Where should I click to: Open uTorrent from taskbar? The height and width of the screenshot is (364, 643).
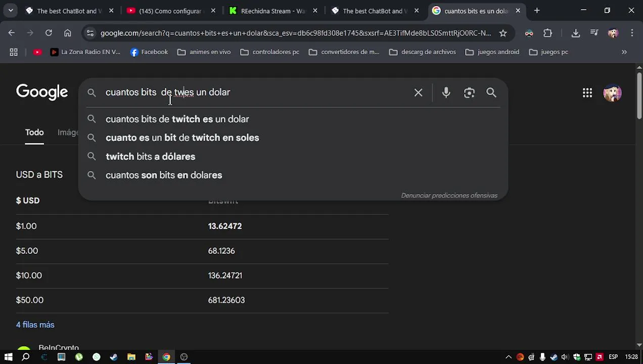79,357
